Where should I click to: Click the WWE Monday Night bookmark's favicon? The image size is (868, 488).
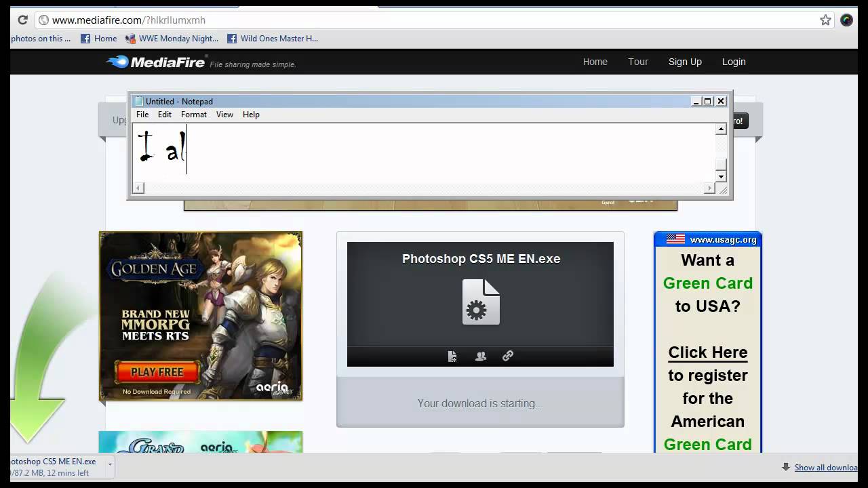[x=130, y=39]
